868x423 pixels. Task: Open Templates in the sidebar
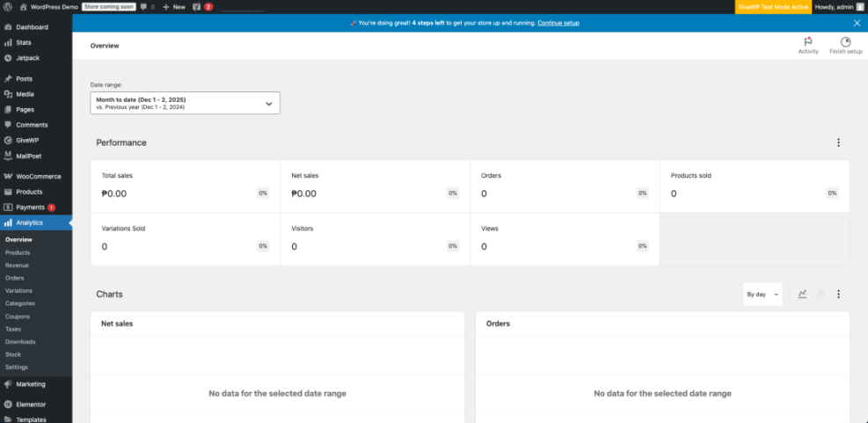coord(36,419)
